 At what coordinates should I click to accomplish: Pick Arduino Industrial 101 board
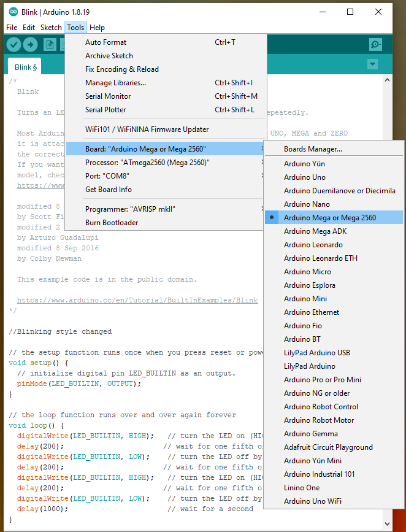coord(334,474)
